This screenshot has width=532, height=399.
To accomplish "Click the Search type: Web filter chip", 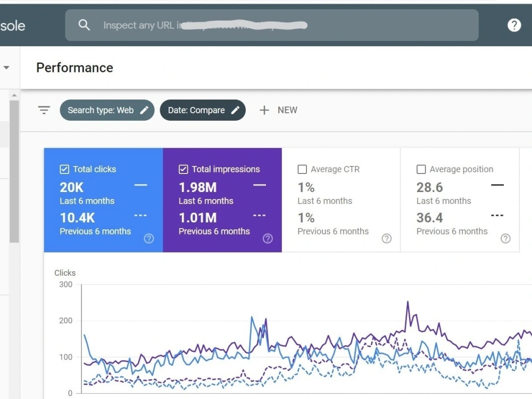I will point(107,110).
